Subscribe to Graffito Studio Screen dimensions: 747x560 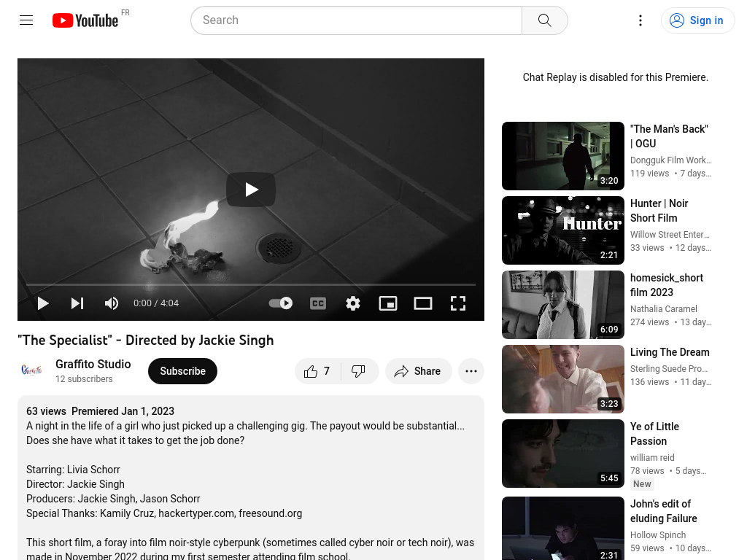182,371
